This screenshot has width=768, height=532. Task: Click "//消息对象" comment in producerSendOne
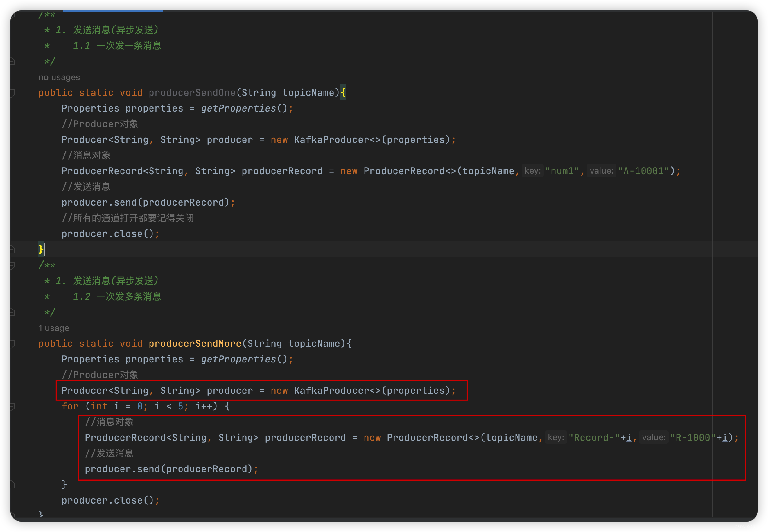86,155
